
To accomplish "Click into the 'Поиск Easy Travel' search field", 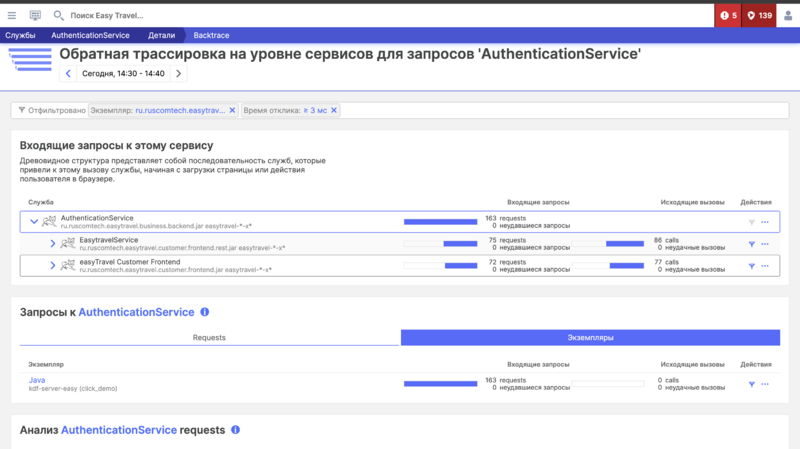I will tap(107, 15).
